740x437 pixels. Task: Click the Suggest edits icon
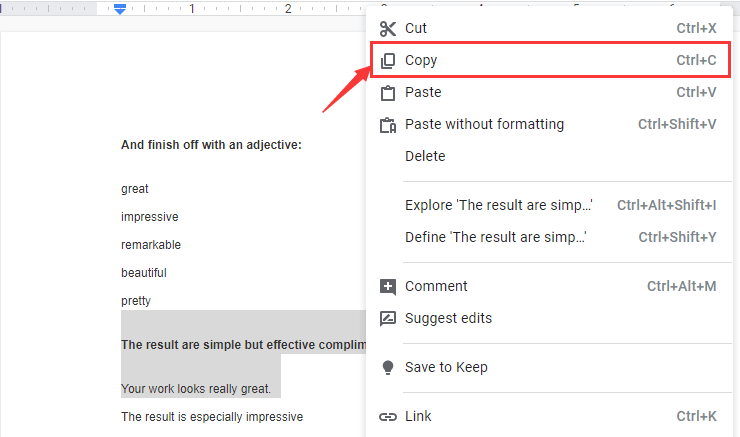(x=388, y=319)
